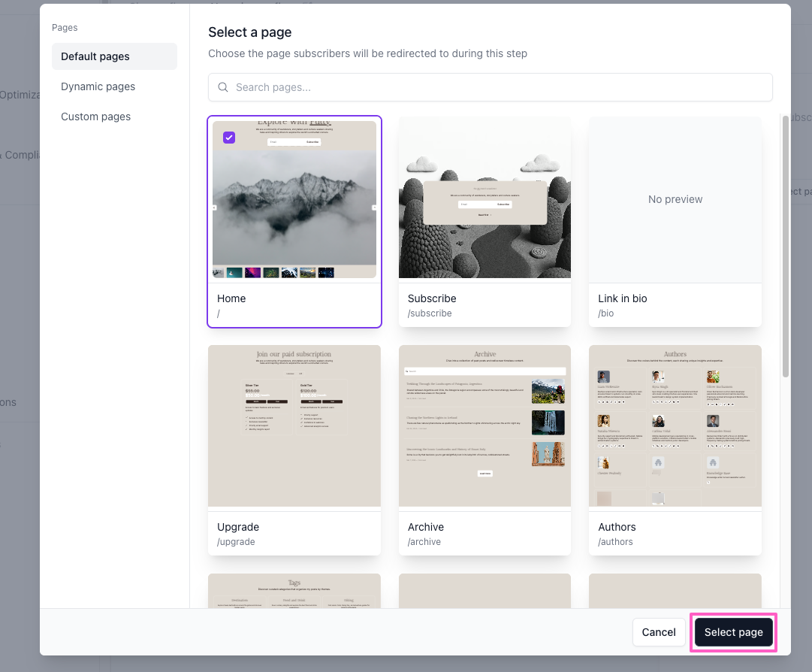The height and width of the screenshot is (672, 812).
Task: Click the search magnifier icon
Action: tap(223, 87)
